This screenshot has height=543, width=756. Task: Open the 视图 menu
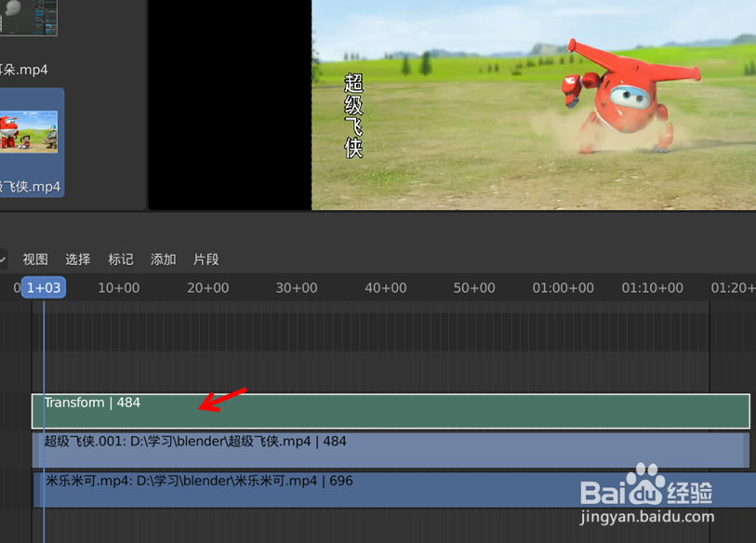(x=35, y=259)
